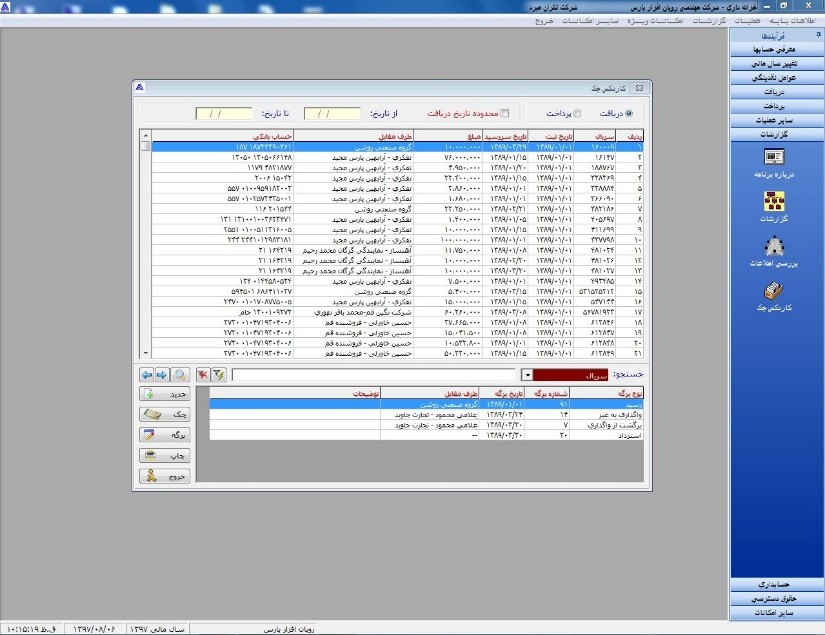The width and height of the screenshot is (825, 635).
Task: Click the blue right-arrow next record icon
Action: 162,375
